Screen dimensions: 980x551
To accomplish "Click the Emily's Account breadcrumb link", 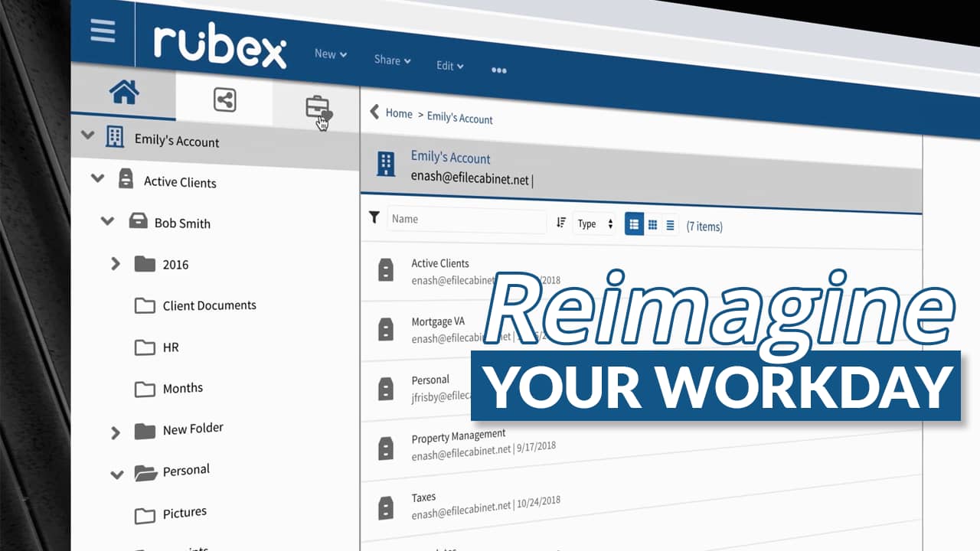I will [x=460, y=118].
